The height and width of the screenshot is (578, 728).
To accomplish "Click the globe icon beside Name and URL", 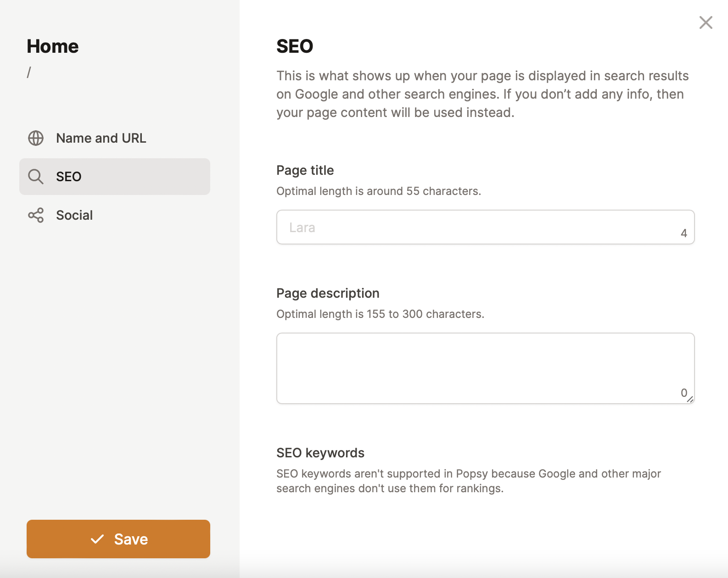I will point(36,138).
